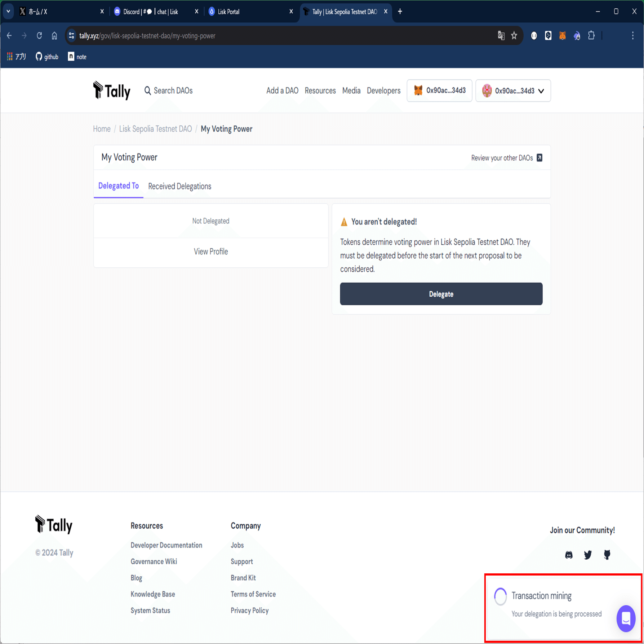Open the Blog footer link

click(x=136, y=578)
